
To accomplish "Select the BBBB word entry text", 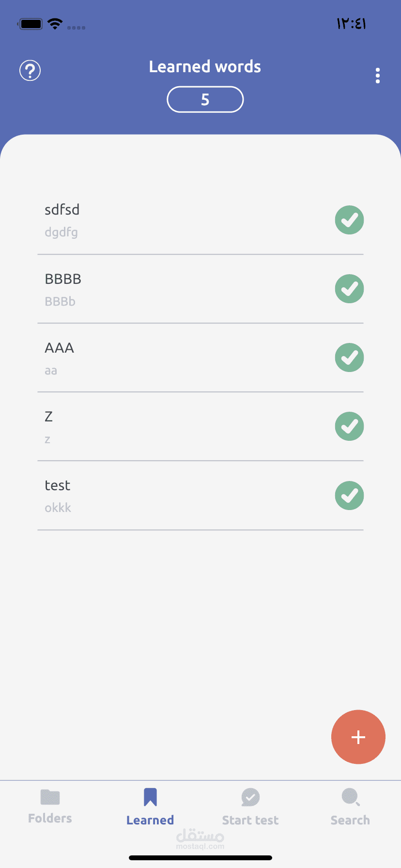I will click(63, 279).
